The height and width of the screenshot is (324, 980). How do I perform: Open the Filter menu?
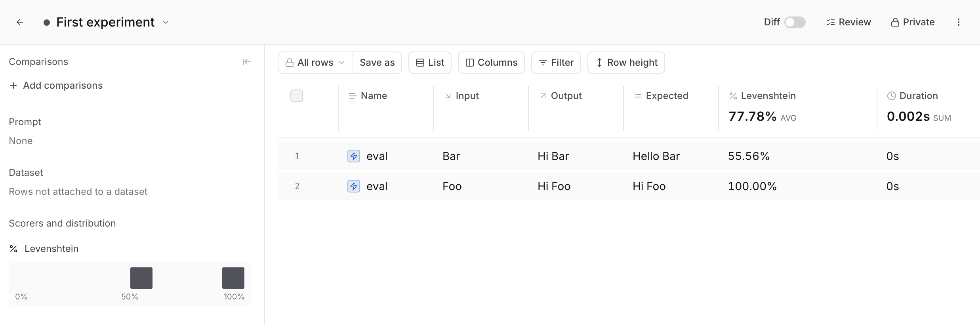pos(556,63)
